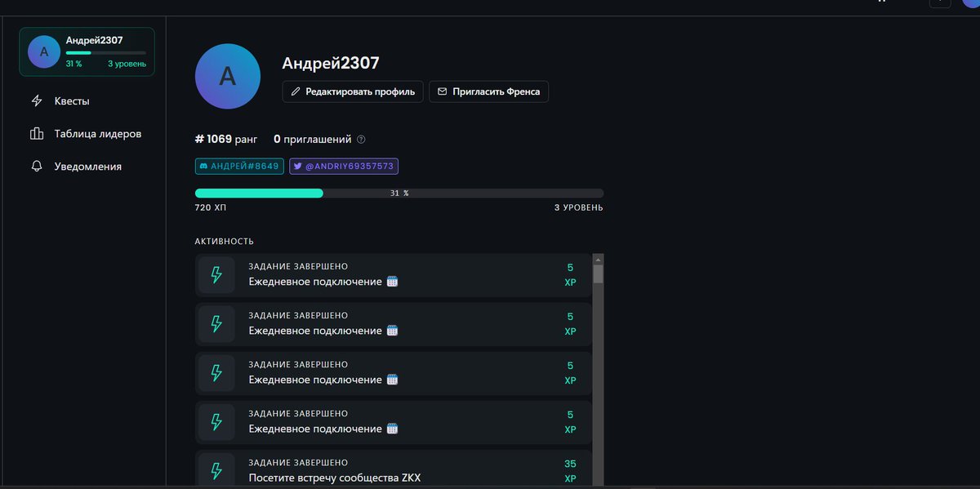Click 31 % text in sidebar card

point(73,64)
